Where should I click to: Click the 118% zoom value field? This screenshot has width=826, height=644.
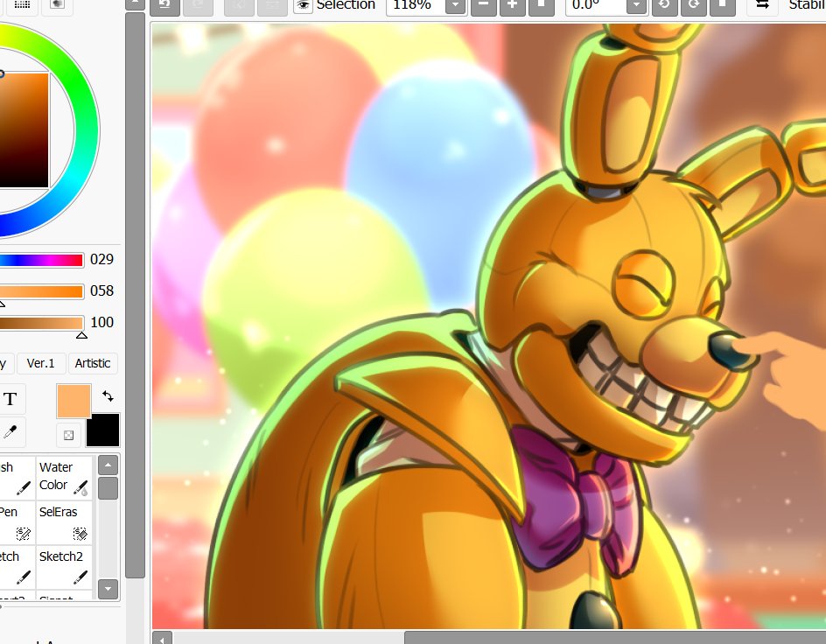tap(416, 5)
